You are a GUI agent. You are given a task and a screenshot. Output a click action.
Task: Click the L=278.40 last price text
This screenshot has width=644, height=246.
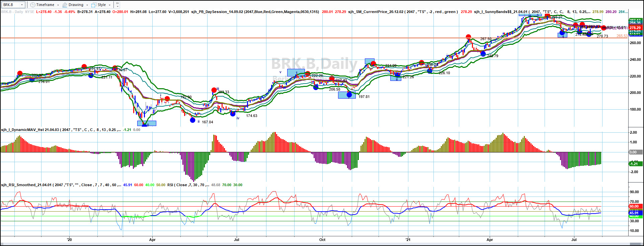[44, 12]
